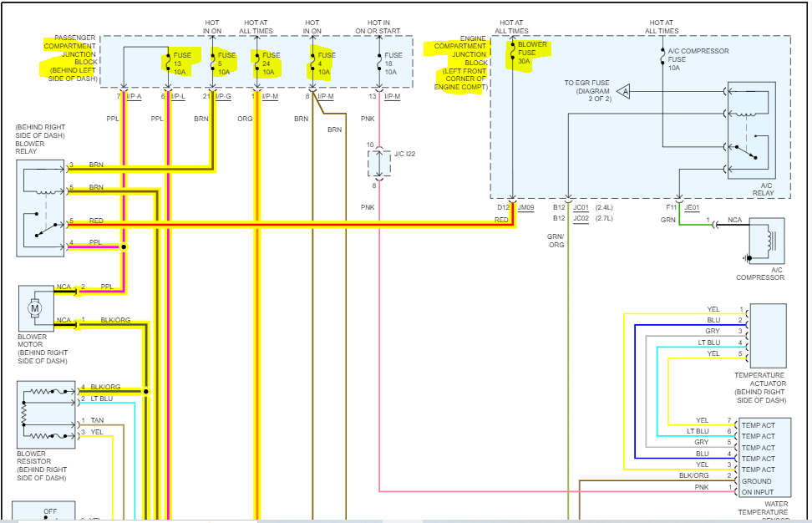Image resolution: width=812 pixels, height=523 pixels.
Task: Click the highlighted Fuse 24 10A
Action: (266, 63)
